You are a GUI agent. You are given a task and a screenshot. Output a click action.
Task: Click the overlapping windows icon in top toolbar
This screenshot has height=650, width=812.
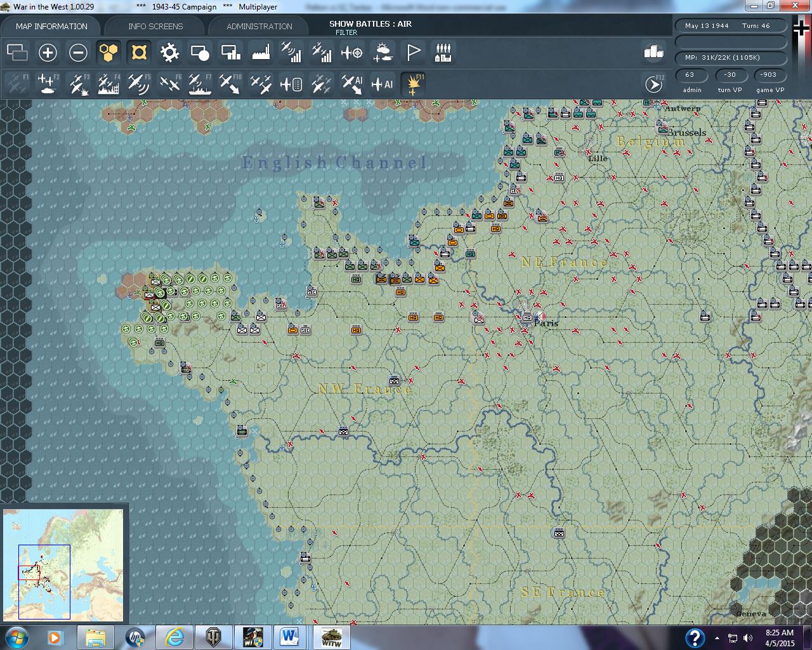tap(17, 52)
